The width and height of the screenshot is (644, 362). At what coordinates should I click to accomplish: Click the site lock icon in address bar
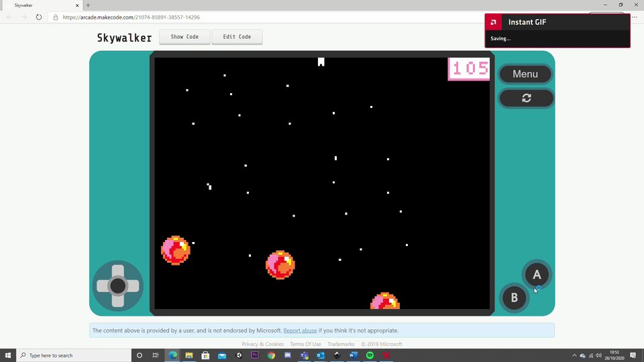56,17
